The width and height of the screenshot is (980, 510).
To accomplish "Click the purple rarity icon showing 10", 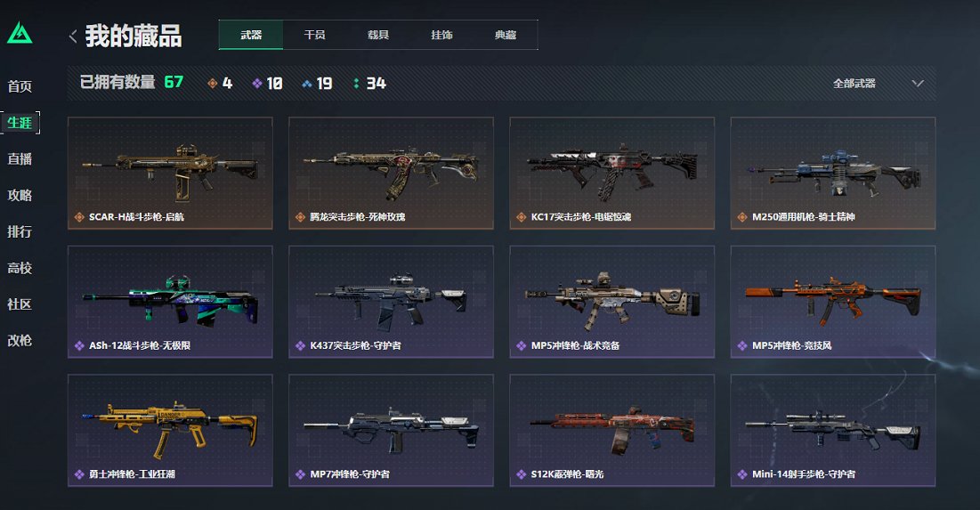I will coord(257,83).
